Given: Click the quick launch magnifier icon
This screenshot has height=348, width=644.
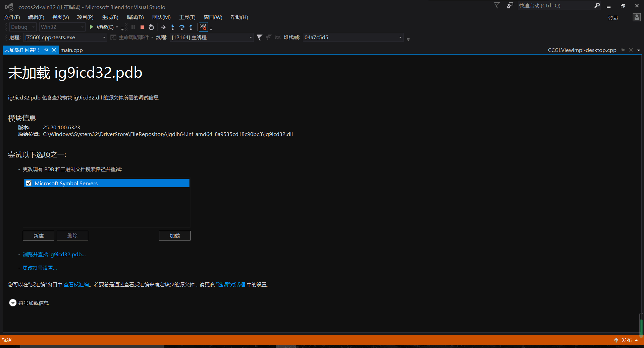Looking at the screenshot, I should pos(597,5).
